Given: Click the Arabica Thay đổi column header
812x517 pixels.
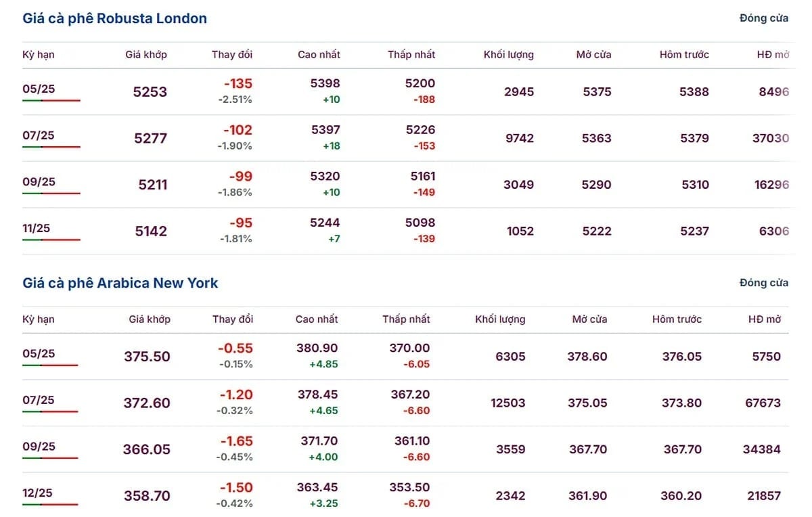Looking at the screenshot, I should coord(233,319).
